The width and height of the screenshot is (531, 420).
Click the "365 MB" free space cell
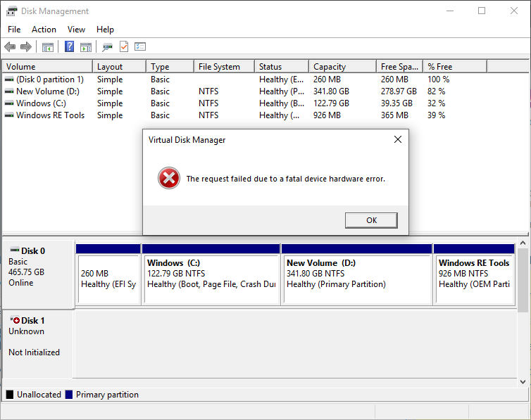pyautogui.click(x=394, y=115)
